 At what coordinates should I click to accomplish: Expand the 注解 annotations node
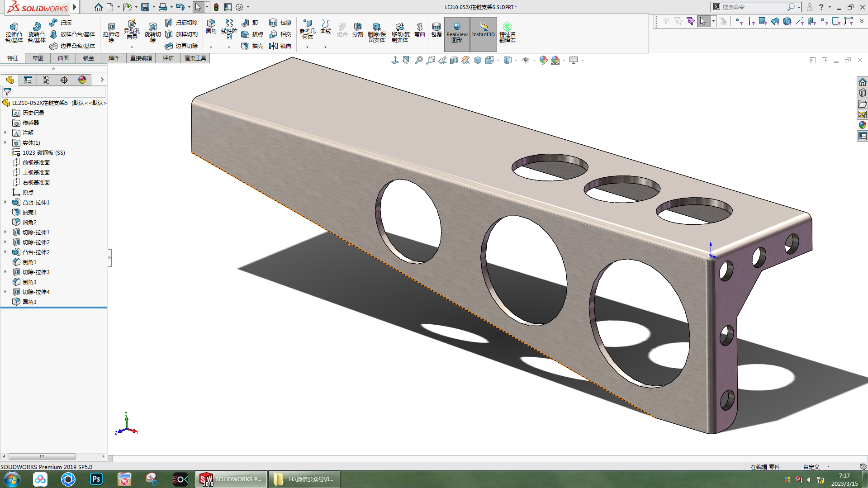point(5,133)
